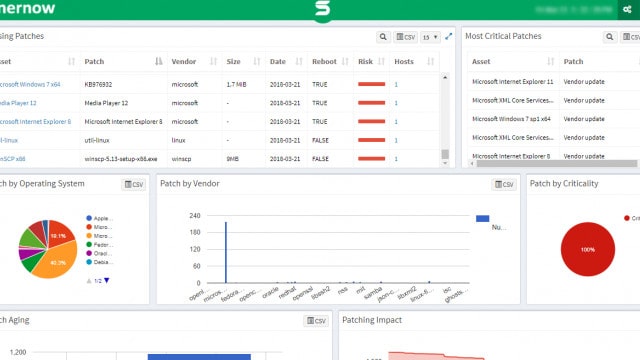The height and width of the screenshot is (360, 640).
Task: Export Missing Patches table as CSV
Action: click(x=405, y=37)
